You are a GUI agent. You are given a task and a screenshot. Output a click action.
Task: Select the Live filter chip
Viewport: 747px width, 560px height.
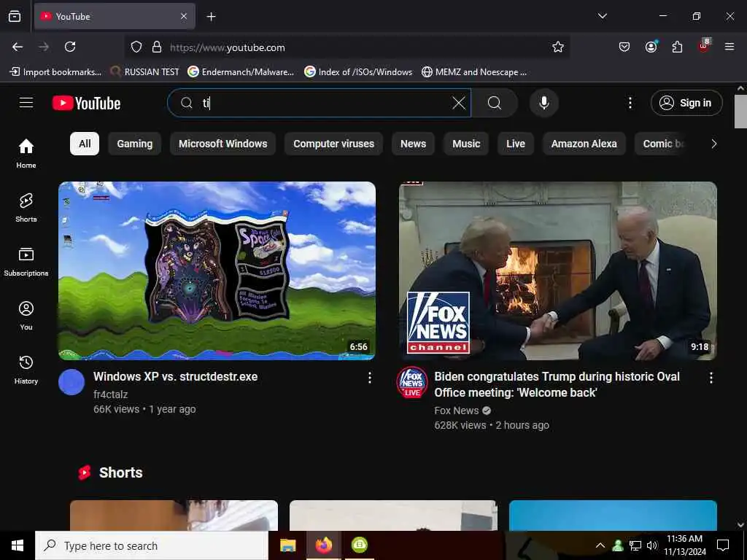(516, 144)
